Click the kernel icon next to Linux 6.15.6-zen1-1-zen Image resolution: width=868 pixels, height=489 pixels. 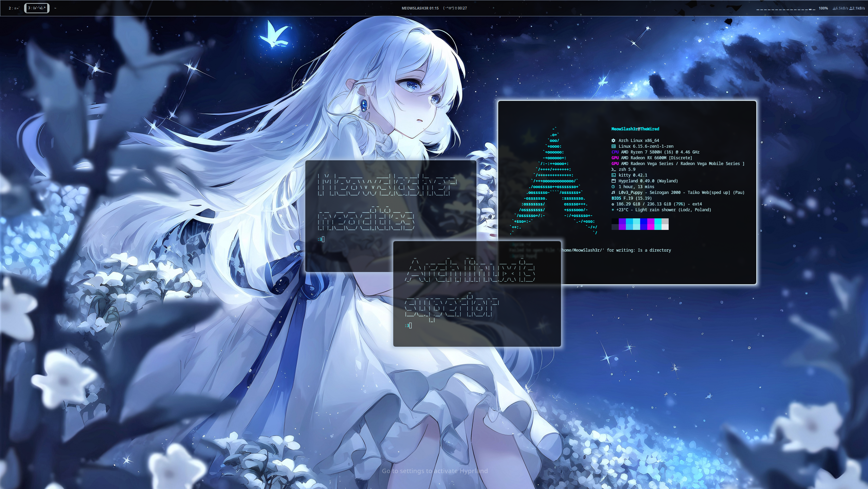613,146
